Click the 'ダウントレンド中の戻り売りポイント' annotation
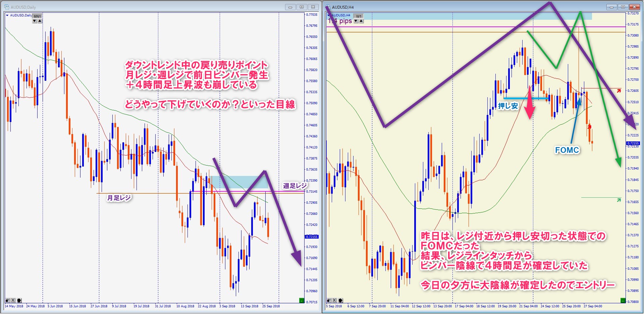The height and width of the screenshot is (314, 644). tap(197, 65)
